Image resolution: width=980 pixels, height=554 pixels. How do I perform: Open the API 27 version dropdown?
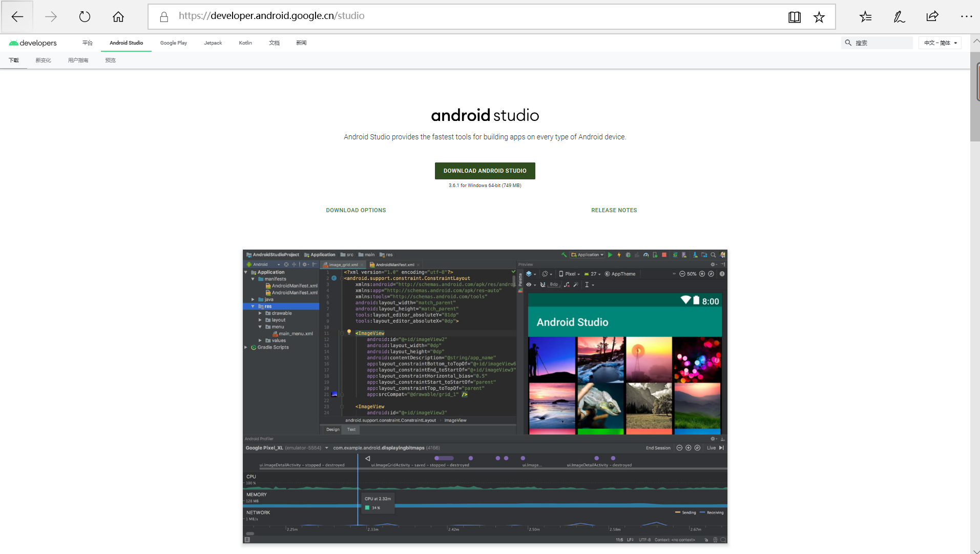point(592,274)
